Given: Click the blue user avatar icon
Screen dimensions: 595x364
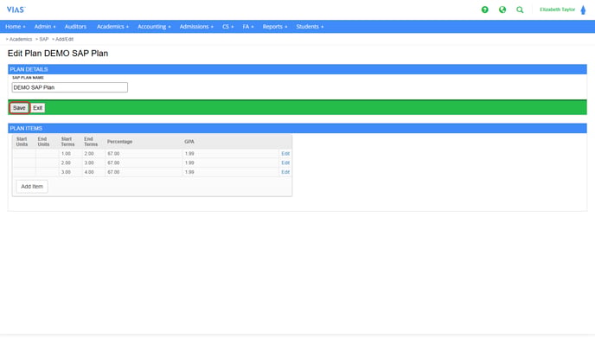Looking at the screenshot, I should click(x=583, y=10).
